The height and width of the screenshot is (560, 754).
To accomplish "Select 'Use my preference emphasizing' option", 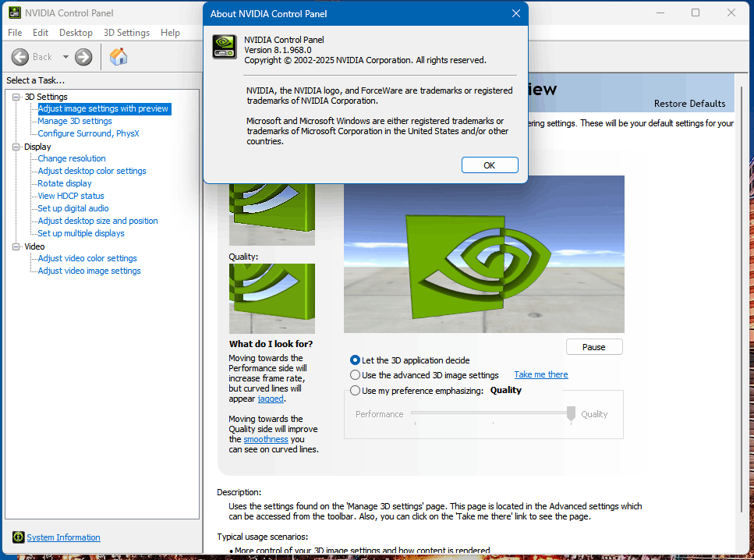I will 355,390.
